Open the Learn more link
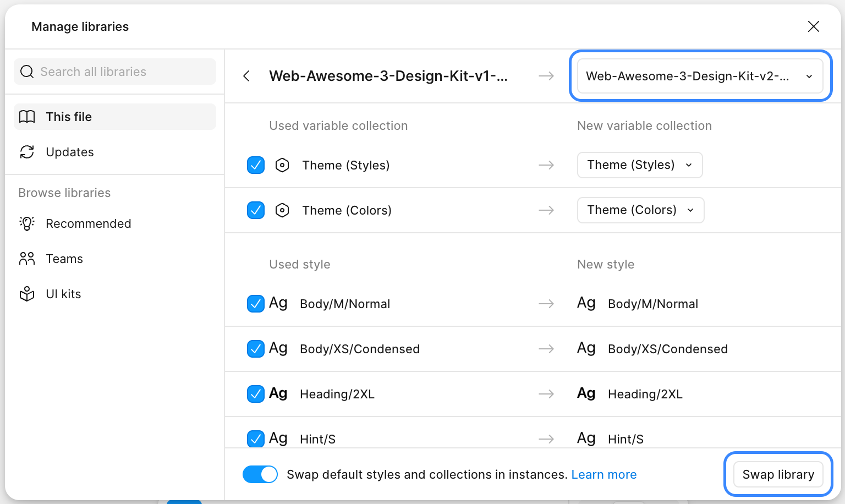The width and height of the screenshot is (845, 504). (603, 474)
